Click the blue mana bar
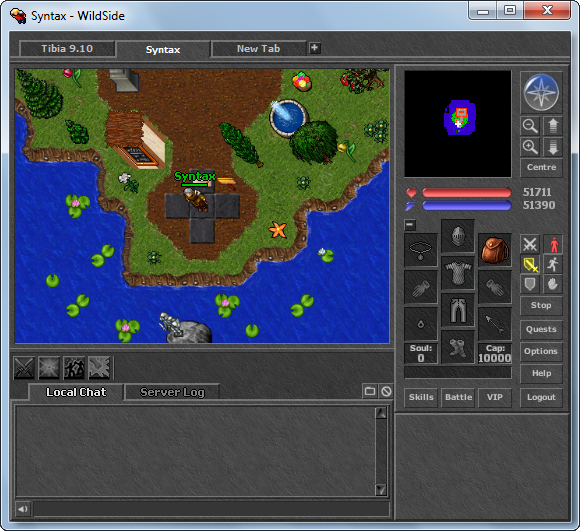The image size is (580, 531). [x=466, y=205]
